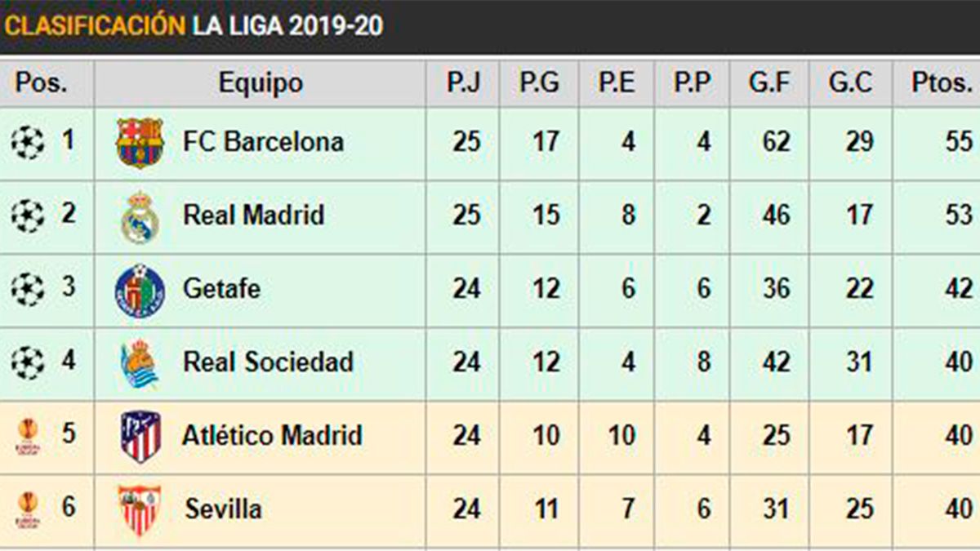
Task: Click the Real Madrid club crest
Action: click(140, 216)
